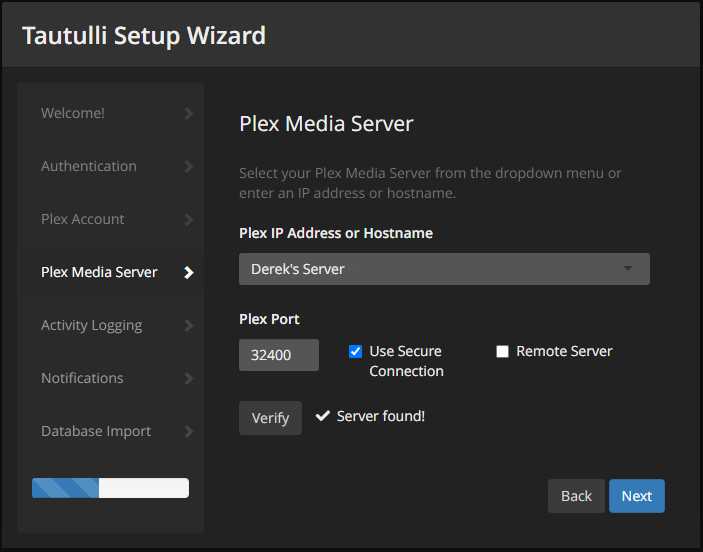Click chevron arrow beside Authentication
This screenshot has width=703, height=552.
pyautogui.click(x=189, y=166)
